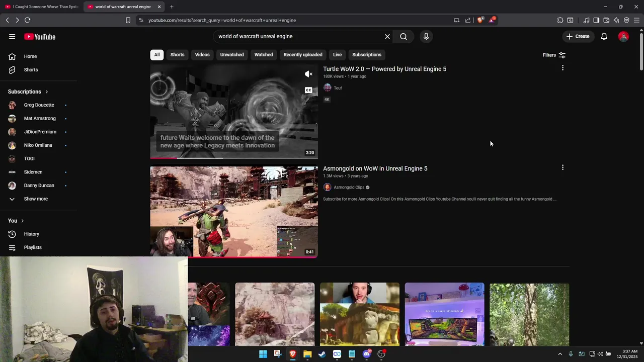644x362 pixels.
Task: Open the short with the purple gaming setup
Action: [445, 314]
